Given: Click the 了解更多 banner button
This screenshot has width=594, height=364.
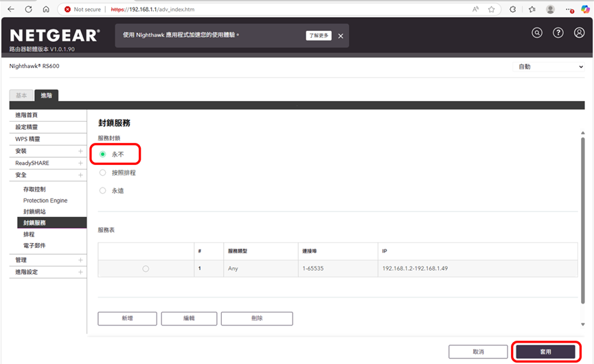Looking at the screenshot, I should pos(319,36).
